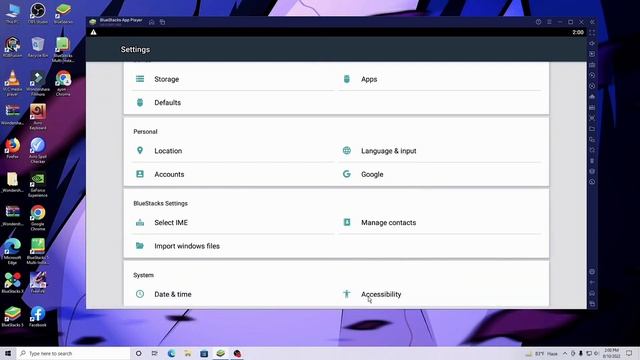Open Storage settings
The width and height of the screenshot is (640, 360).
pos(233,79)
